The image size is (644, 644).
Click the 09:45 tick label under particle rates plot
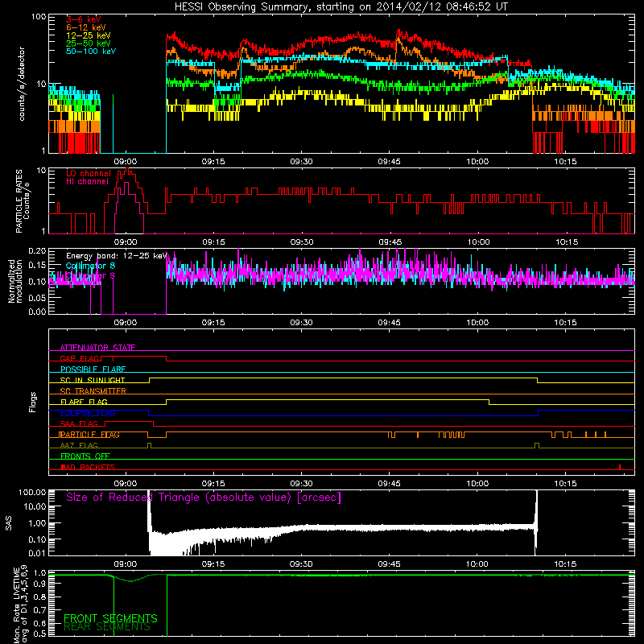(390, 242)
